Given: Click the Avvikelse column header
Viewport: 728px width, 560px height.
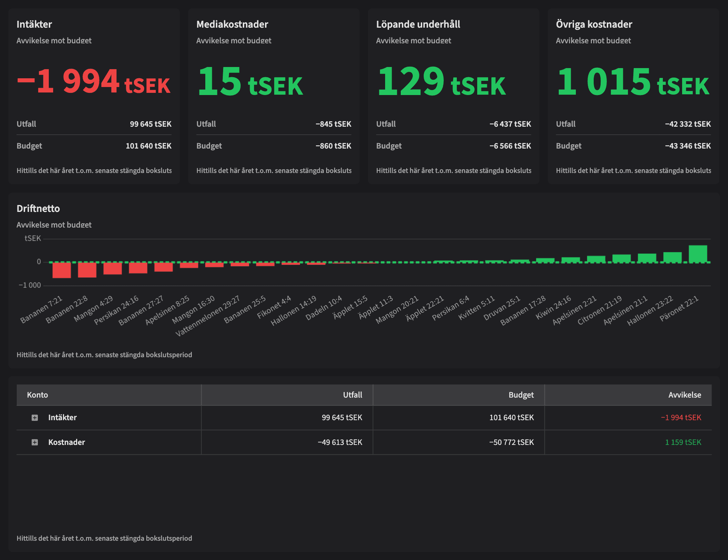Looking at the screenshot, I should 684,395.
